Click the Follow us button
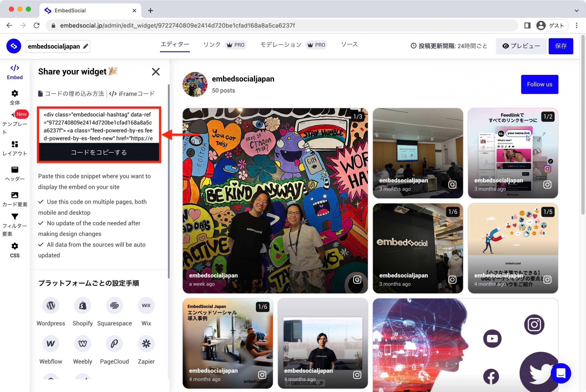The width and height of the screenshot is (586, 392). click(540, 84)
